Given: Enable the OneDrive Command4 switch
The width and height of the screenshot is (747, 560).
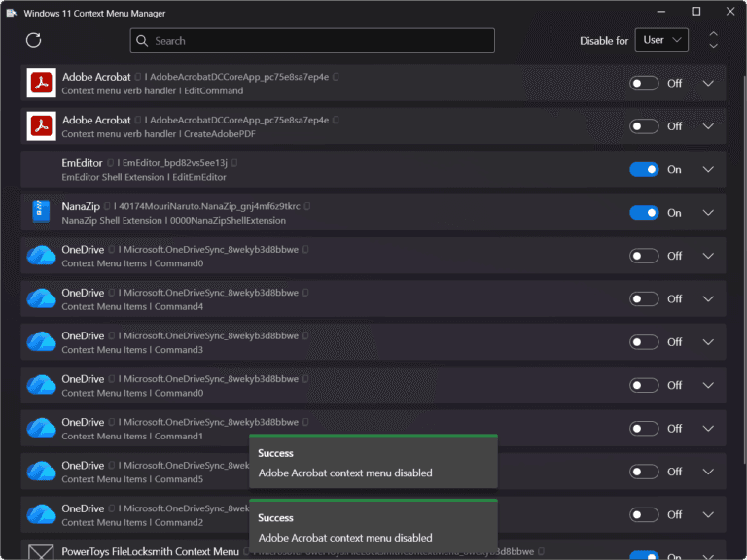Looking at the screenshot, I should 644,299.
